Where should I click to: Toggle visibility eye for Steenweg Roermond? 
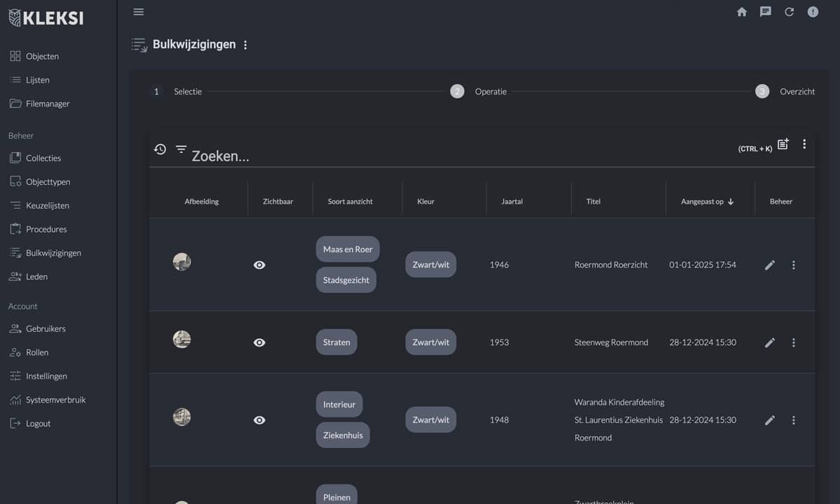pyautogui.click(x=260, y=343)
